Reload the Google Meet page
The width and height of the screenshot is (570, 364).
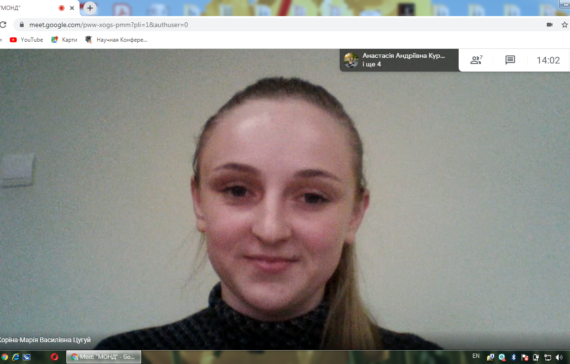pos(3,25)
